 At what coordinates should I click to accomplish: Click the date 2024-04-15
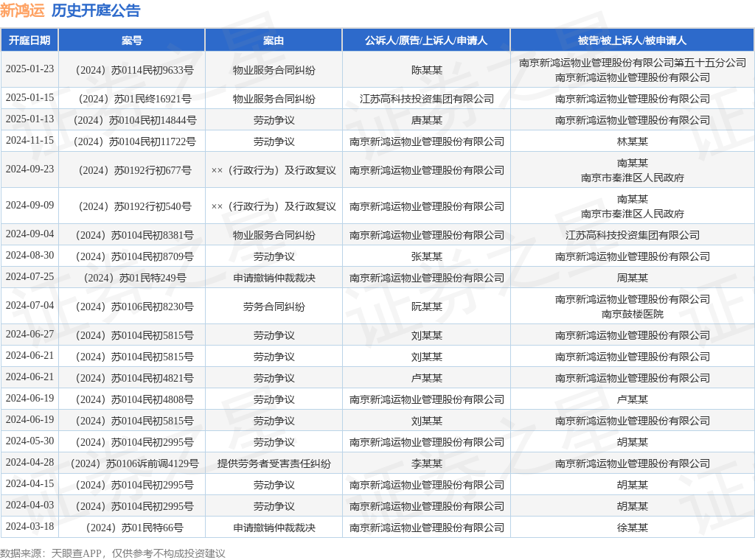tap(29, 483)
